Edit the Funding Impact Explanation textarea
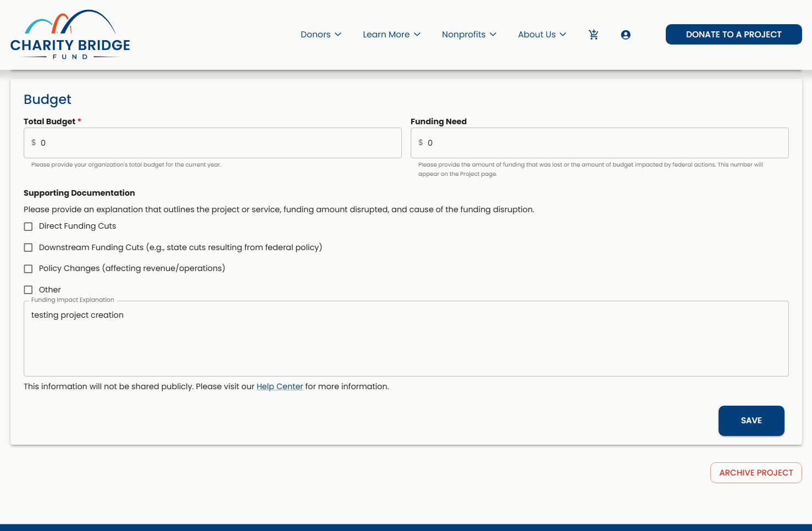Viewport: 812px width, 531px height. pos(406,339)
